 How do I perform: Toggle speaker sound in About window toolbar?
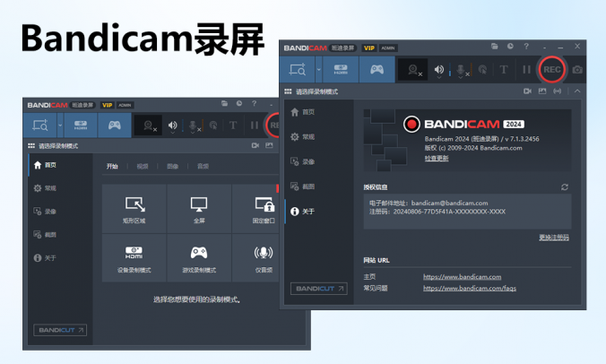[439, 70]
